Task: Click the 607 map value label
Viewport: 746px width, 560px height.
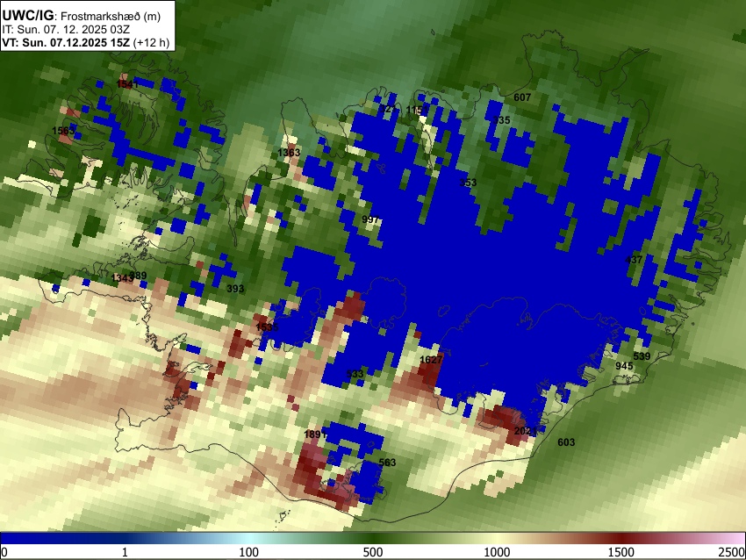Action: [522, 97]
